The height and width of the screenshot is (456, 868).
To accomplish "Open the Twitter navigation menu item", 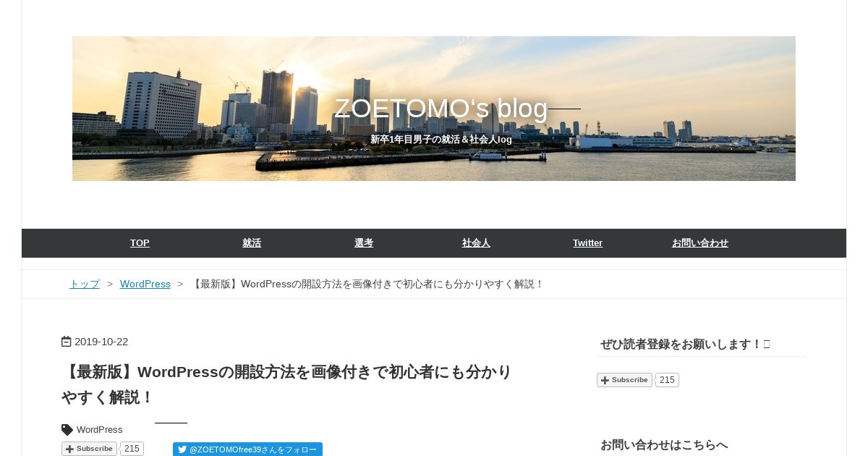I will pos(587,243).
